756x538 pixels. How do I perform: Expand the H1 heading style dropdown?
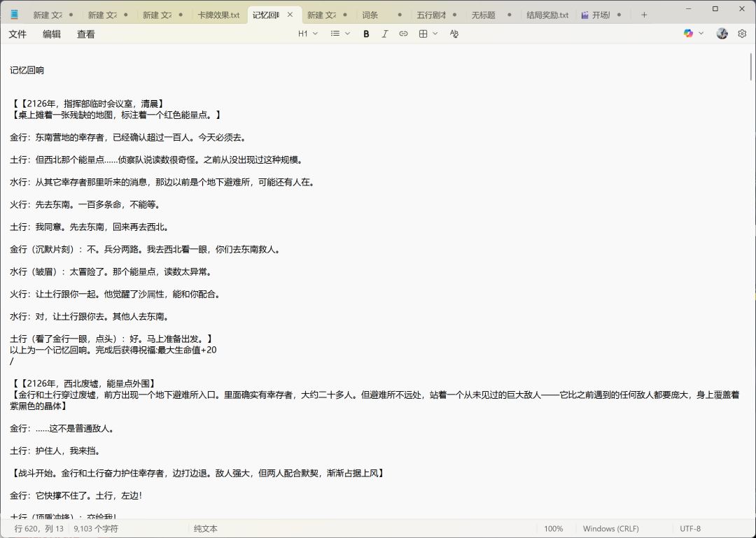click(308, 34)
